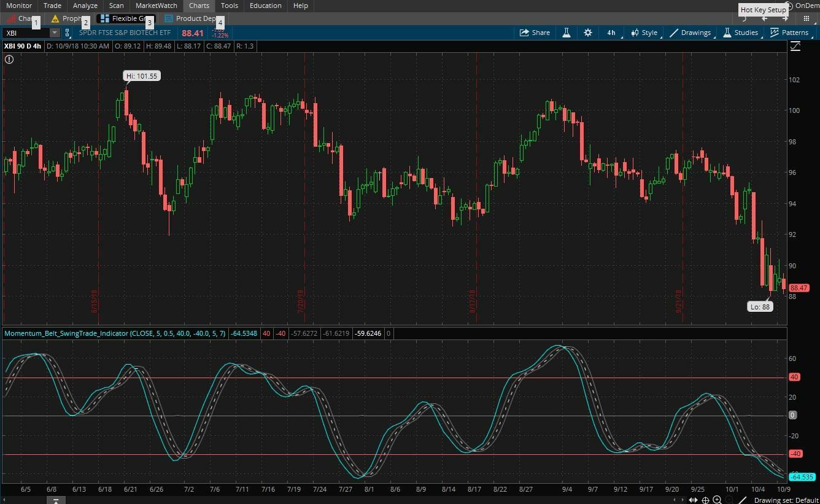Open the Share menu
The image size is (820, 504).
(x=535, y=33)
